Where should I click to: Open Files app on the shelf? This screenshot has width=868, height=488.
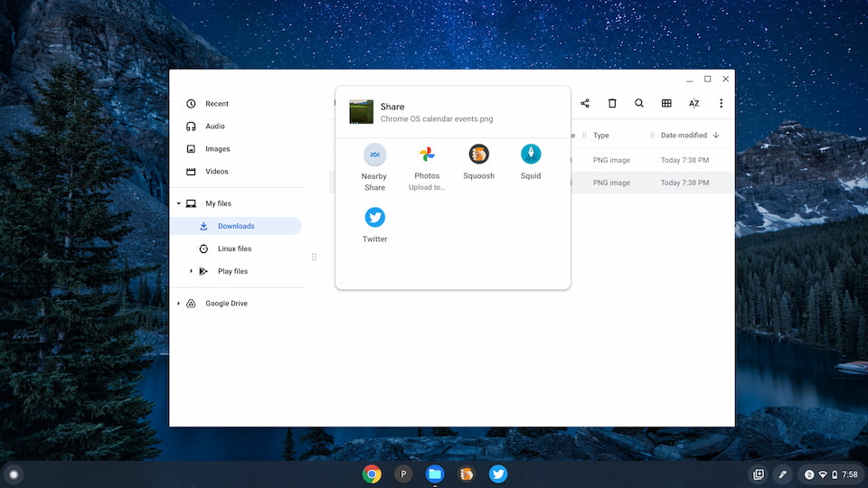[x=435, y=474]
